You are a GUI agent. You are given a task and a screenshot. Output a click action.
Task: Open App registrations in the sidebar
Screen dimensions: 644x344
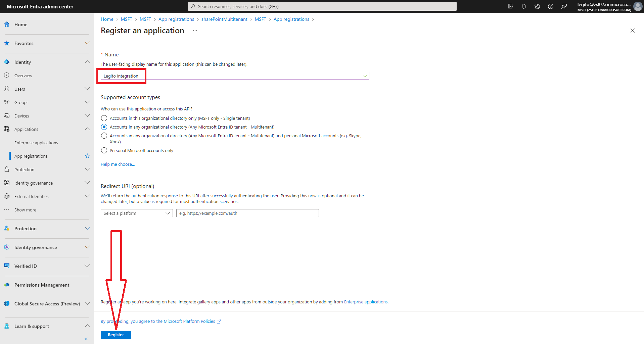click(x=31, y=156)
